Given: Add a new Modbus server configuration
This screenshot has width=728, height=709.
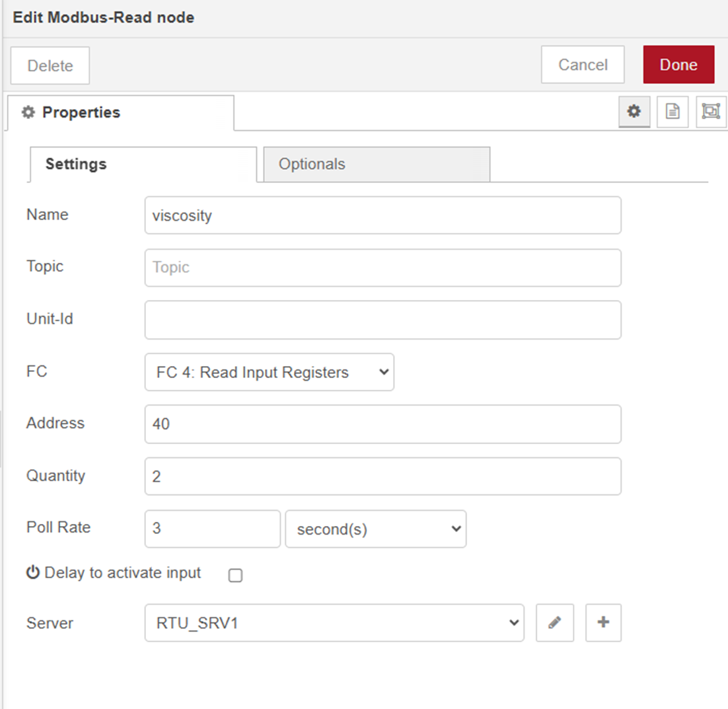Looking at the screenshot, I should click(602, 622).
